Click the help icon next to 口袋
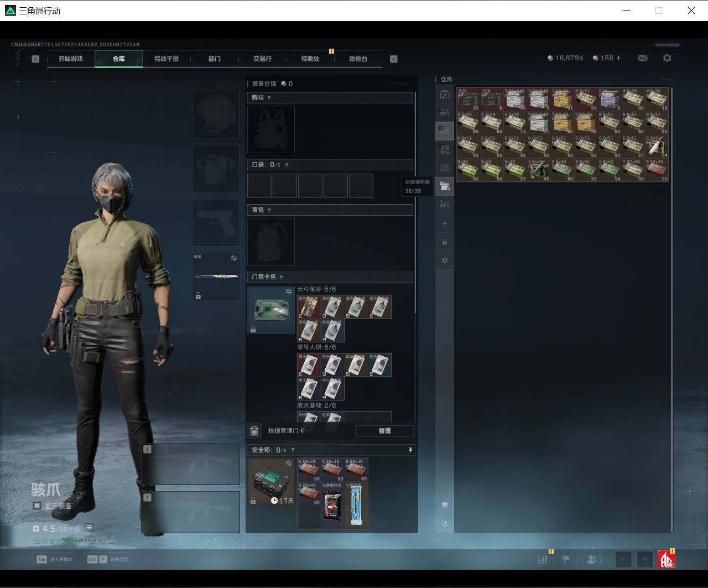This screenshot has width=708, height=588. [286, 165]
